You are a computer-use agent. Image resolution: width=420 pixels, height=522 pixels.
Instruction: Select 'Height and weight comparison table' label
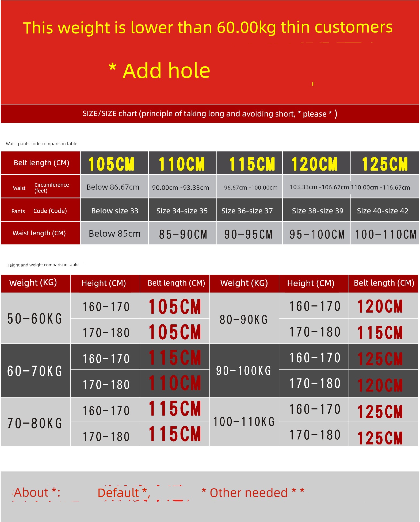click(42, 265)
